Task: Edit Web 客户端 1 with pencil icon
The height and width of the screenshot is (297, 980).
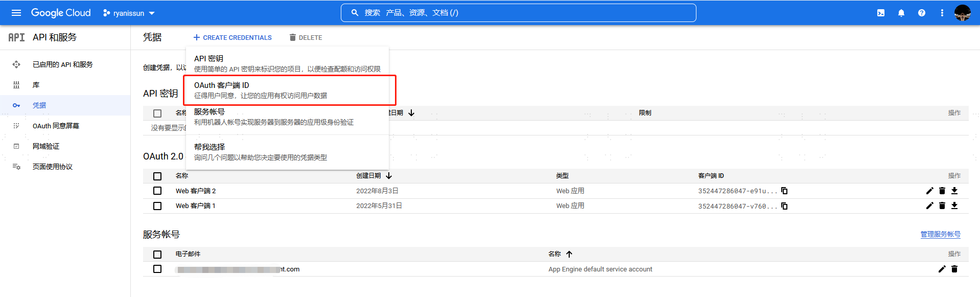Action: point(930,205)
